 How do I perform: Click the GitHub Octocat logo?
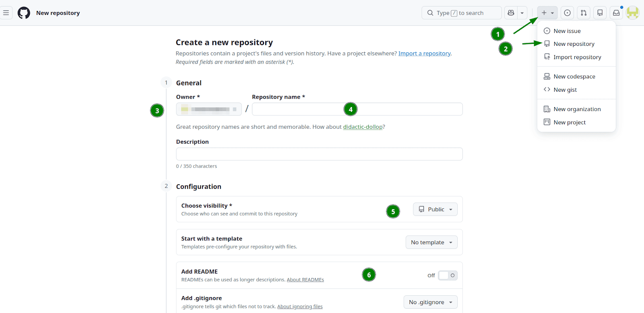[24, 13]
